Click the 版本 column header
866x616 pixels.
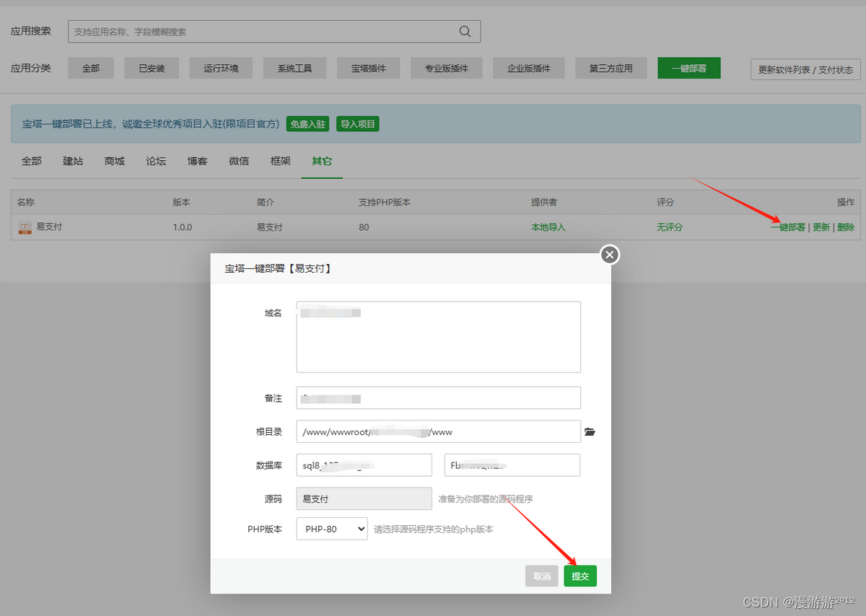click(181, 203)
